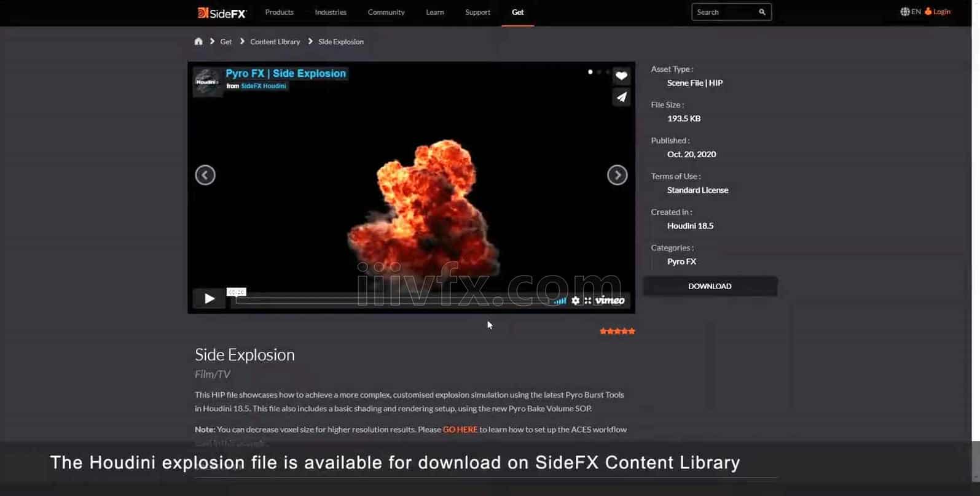Toggle video fullscreen icon
The image size is (980, 496).
click(588, 300)
